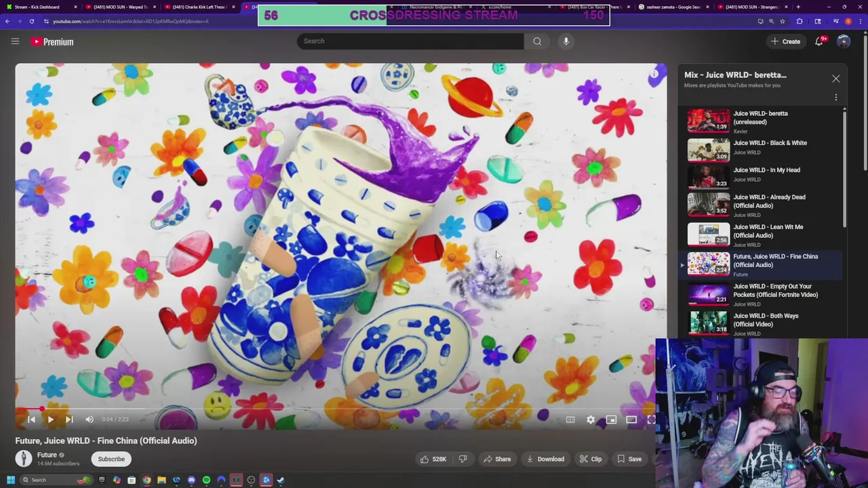Subscribe to the Future channel

(x=111, y=459)
